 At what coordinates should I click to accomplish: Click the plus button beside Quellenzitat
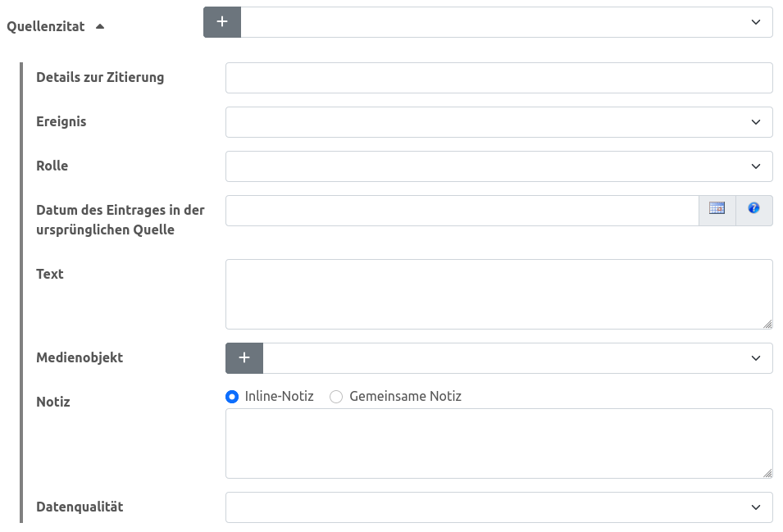click(x=222, y=22)
